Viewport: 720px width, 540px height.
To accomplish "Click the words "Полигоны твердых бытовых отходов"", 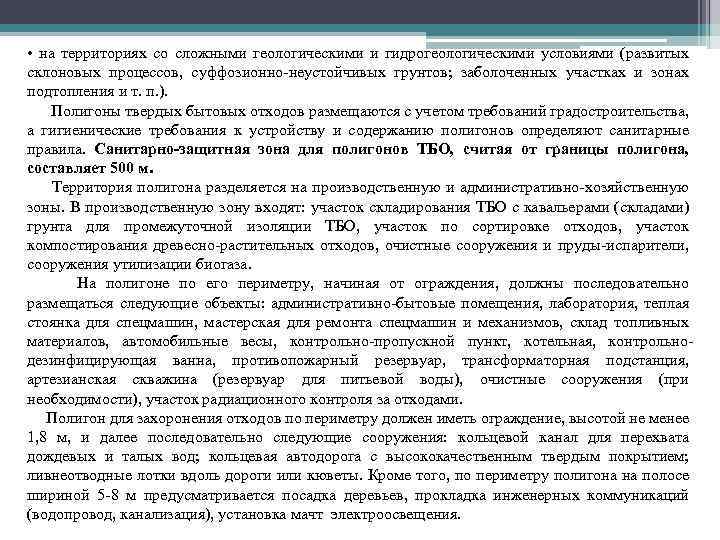I will (177, 112).
